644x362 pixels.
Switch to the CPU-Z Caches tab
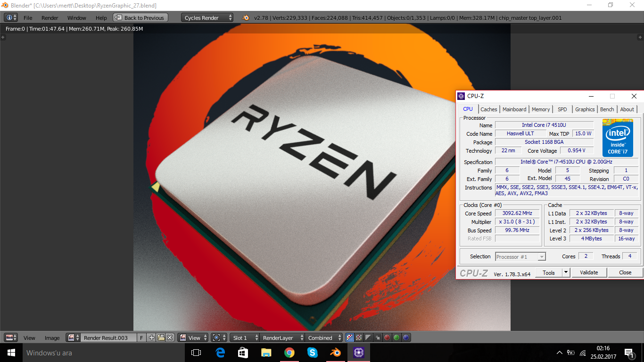[x=489, y=109]
